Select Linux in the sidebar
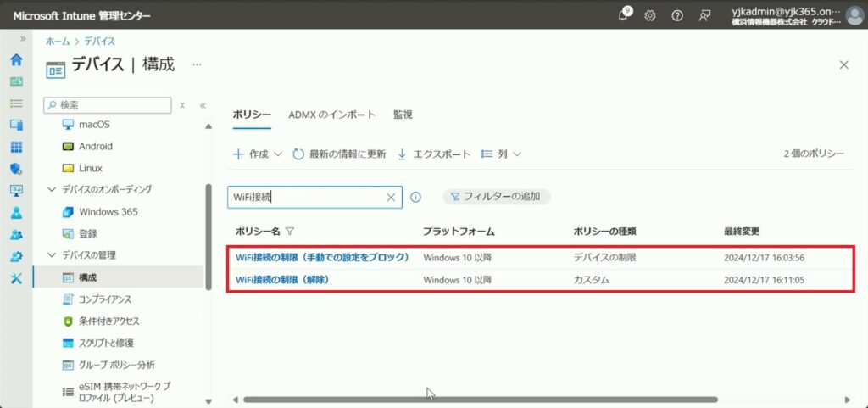Image resolution: width=868 pixels, height=408 pixels. pyautogui.click(x=90, y=168)
